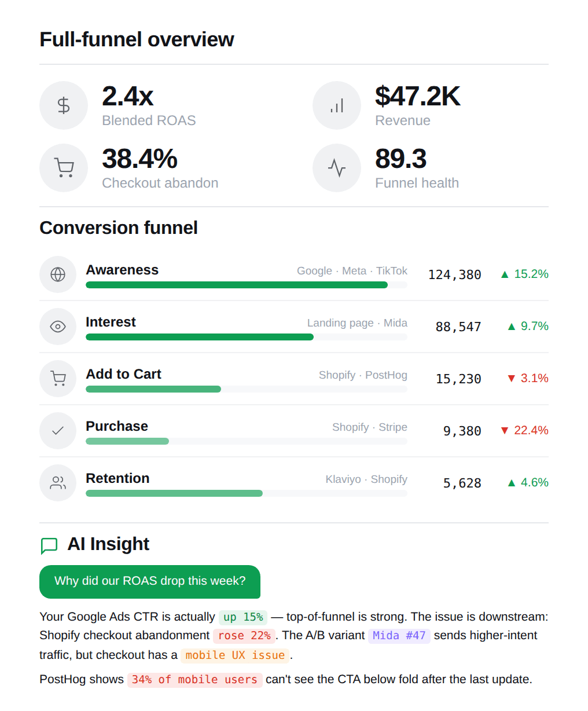Click the 'Why did our ROAS drop this week?' button
Viewport: 588px width, 711px height.
tap(149, 581)
